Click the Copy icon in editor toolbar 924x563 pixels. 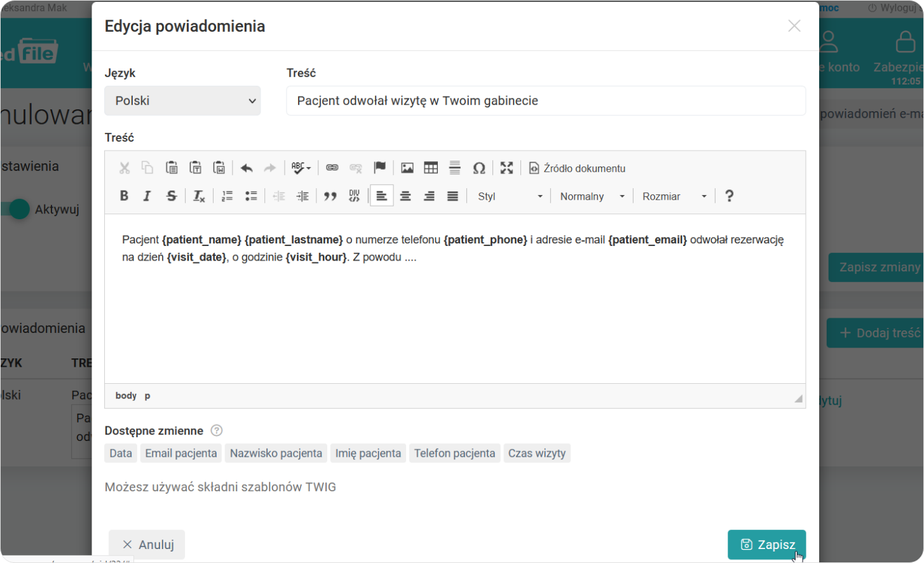pyautogui.click(x=147, y=168)
